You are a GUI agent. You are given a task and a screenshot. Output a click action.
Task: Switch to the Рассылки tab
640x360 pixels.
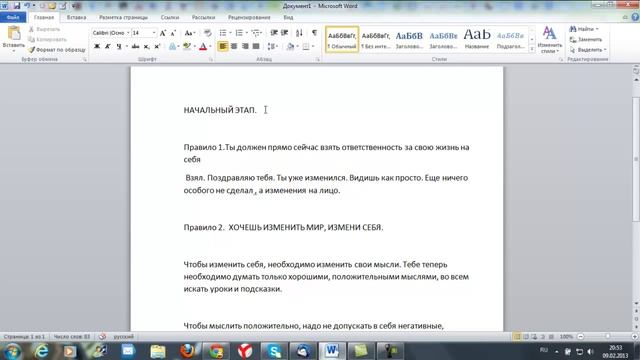[x=203, y=18]
